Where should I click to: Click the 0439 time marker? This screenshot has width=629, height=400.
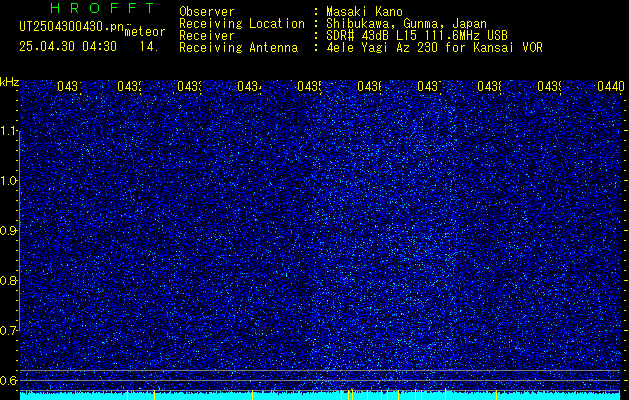(550, 86)
